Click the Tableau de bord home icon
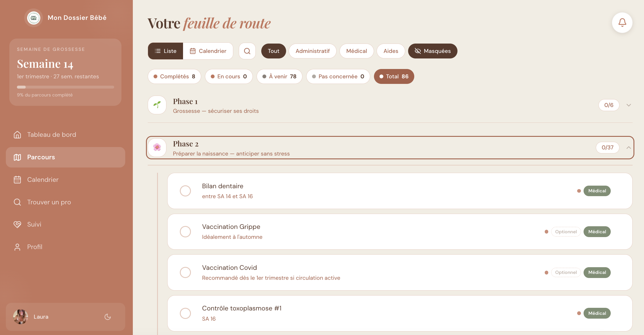 point(17,135)
